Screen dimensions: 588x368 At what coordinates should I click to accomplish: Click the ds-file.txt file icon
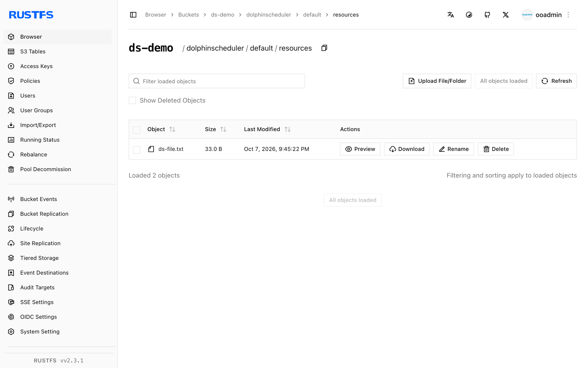point(151,149)
